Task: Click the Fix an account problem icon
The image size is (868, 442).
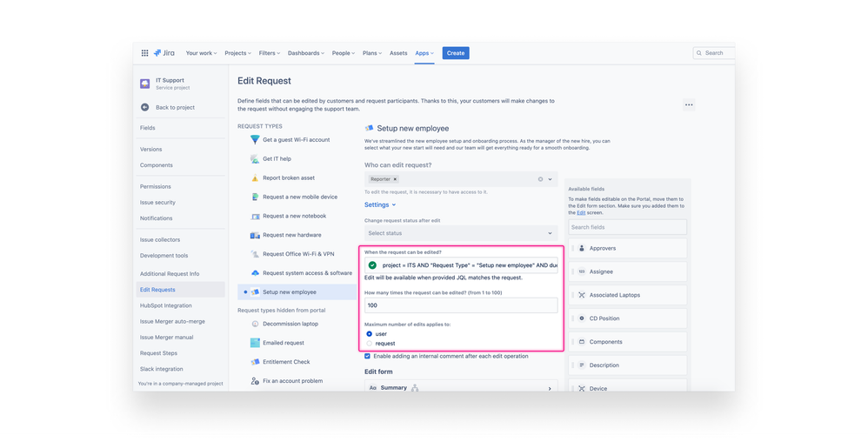Action: 255,381
